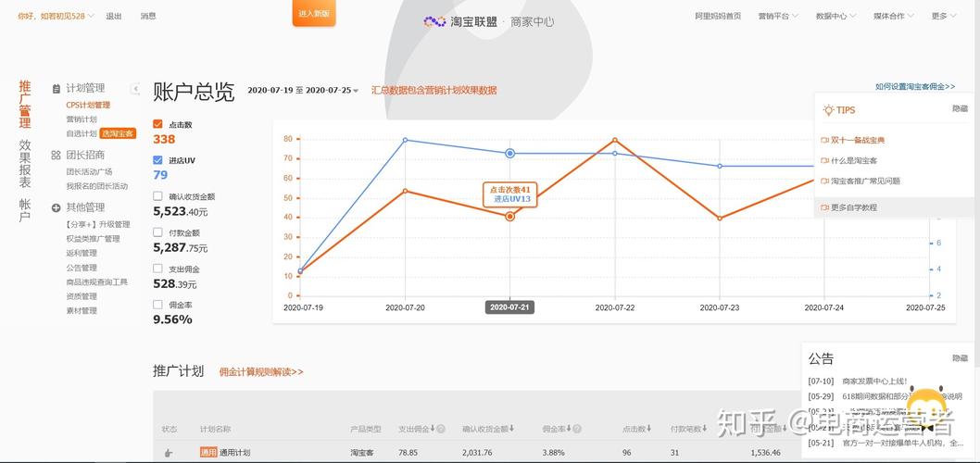Click the 其他管理 plus icon

(57, 207)
